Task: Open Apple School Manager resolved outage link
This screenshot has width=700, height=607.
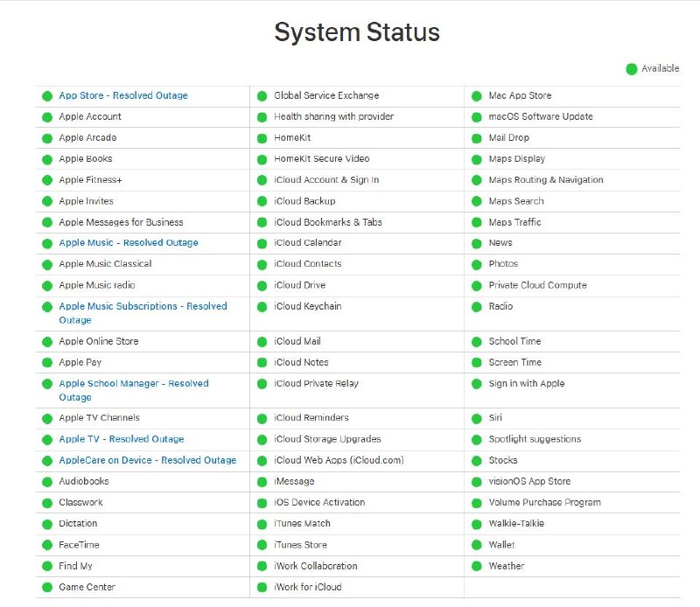Action: pyautogui.click(x=134, y=390)
